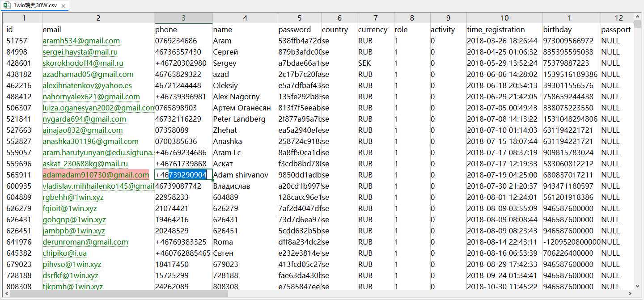Click the time cell 2018-07-19 04:25:00
Image resolution: width=644 pixels, height=300 pixels.
[504, 175]
